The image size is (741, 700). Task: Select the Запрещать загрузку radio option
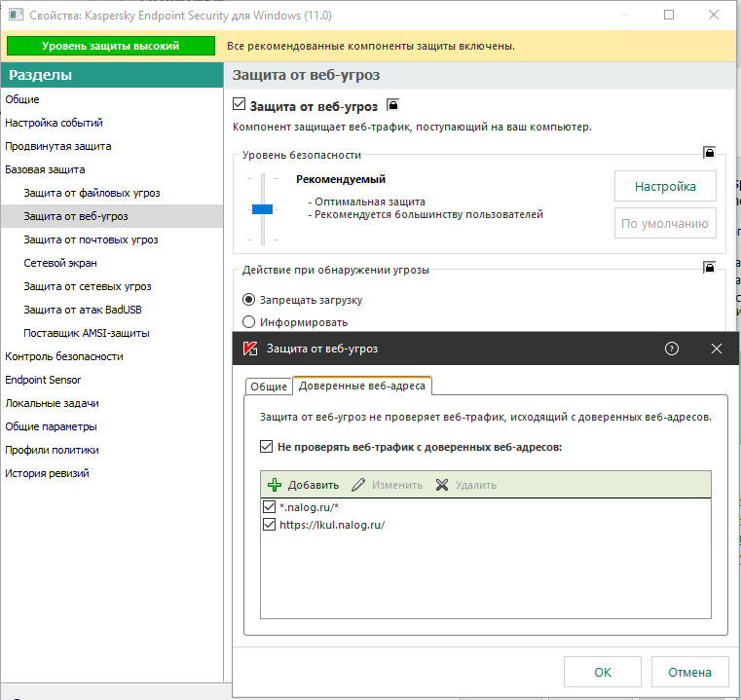249,299
